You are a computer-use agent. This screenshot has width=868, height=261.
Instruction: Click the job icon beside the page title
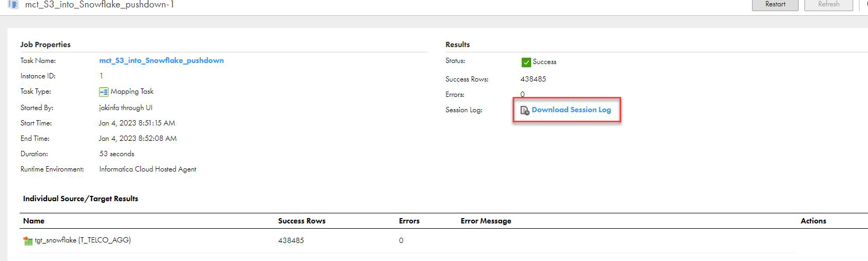tap(13, 4)
